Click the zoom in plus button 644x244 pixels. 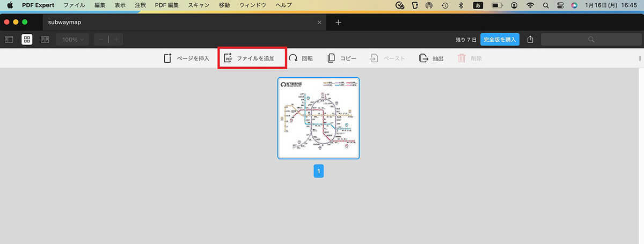[116, 39]
